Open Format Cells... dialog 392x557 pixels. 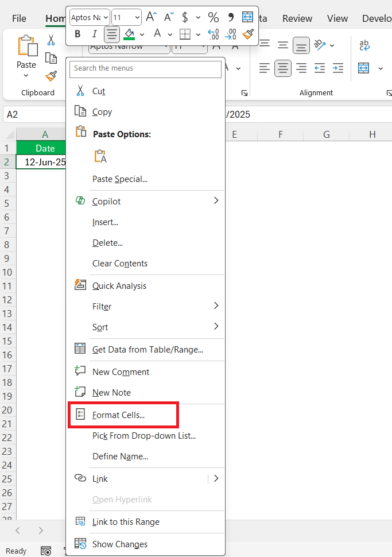click(146, 415)
